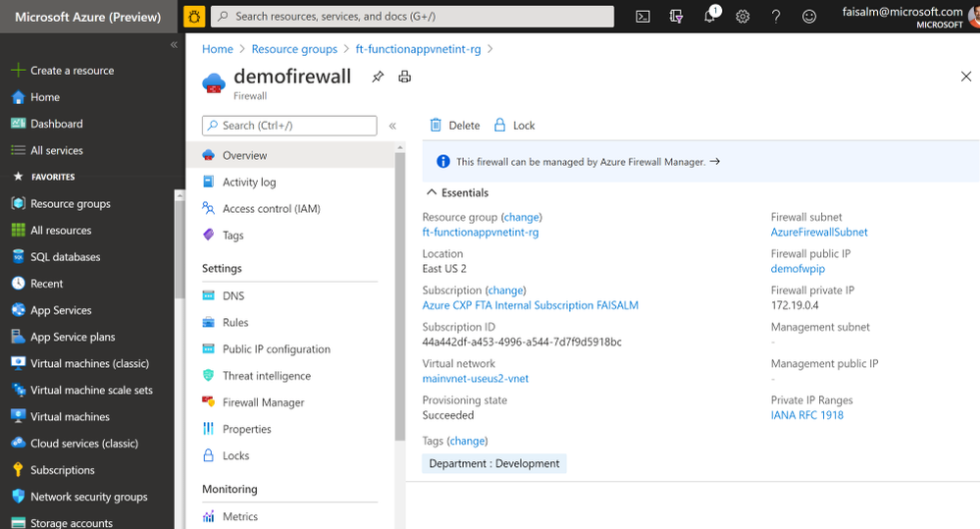Viewport: 980px width, 529px height.
Task: Click the Firewall Manager icon
Action: click(x=208, y=401)
